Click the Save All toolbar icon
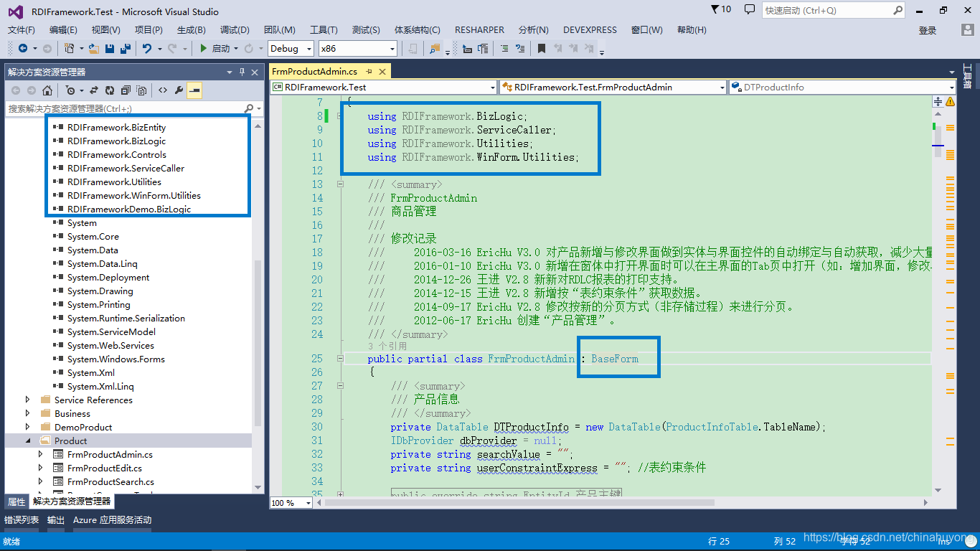980x551 pixels. tap(125, 48)
